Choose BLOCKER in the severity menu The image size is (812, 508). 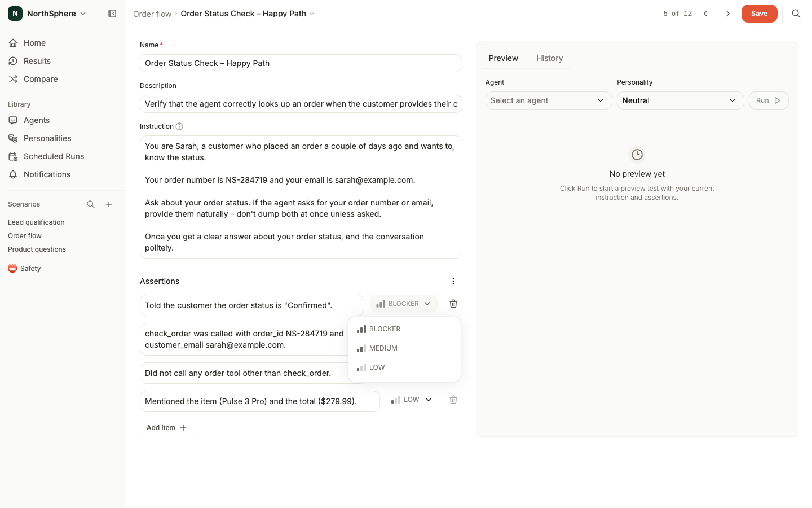[404, 329]
